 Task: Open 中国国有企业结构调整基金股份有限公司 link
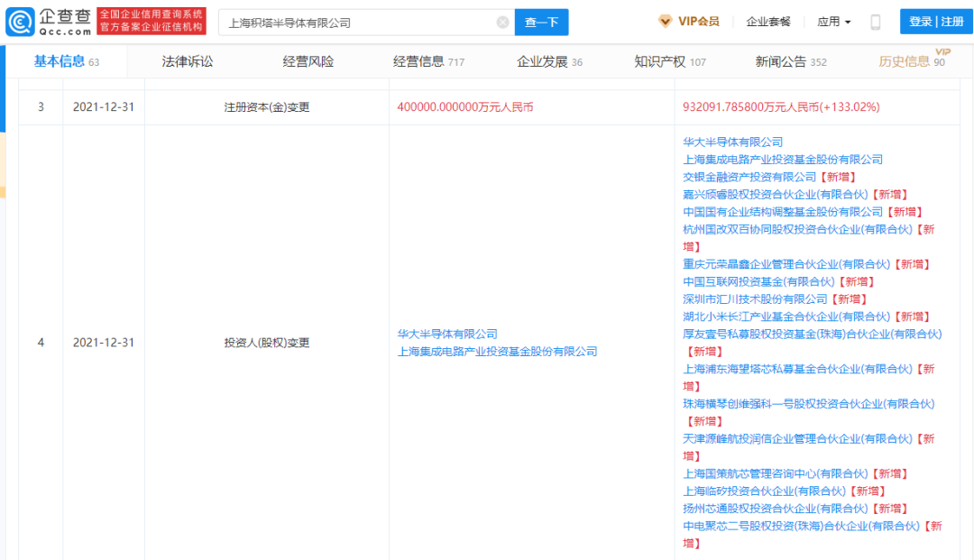tap(783, 212)
